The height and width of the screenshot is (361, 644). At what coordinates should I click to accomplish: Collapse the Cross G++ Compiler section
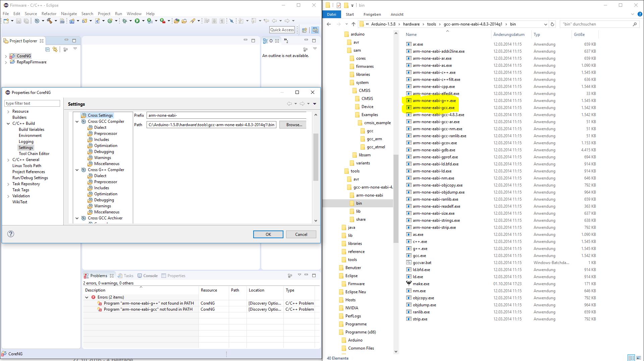point(77,170)
